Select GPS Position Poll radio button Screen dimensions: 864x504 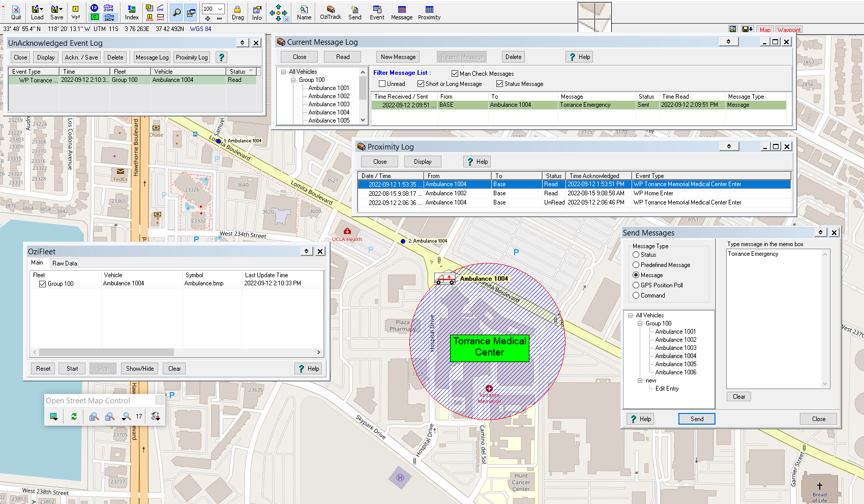point(636,285)
